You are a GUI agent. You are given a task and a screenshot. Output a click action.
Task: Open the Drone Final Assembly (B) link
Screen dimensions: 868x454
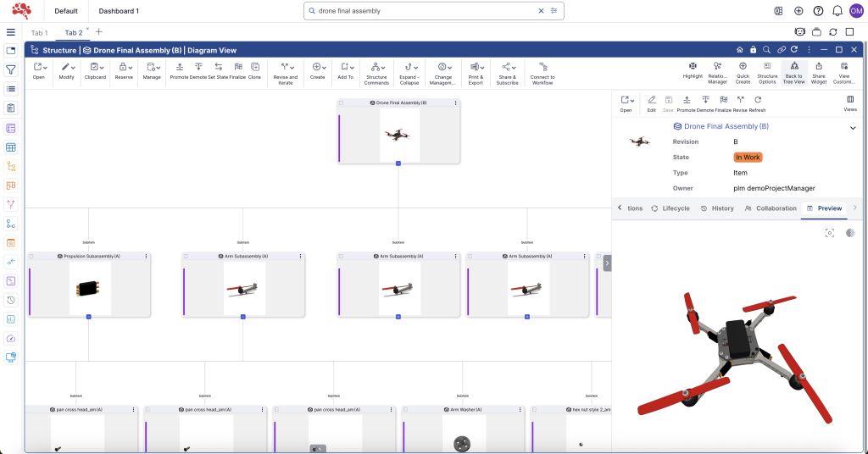pos(726,126)
